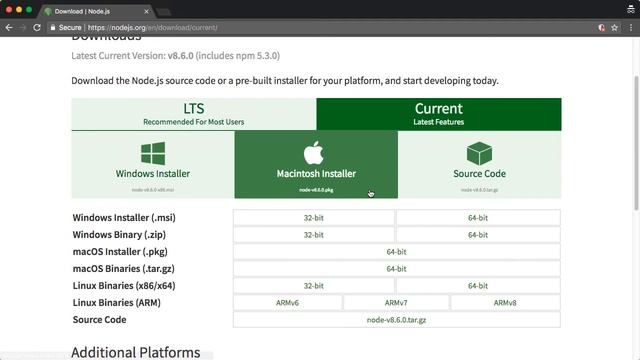The image size is (640, 360).
Task: Download node-v8.6.0.tar.gz source code
Action: tap(396, 320)
